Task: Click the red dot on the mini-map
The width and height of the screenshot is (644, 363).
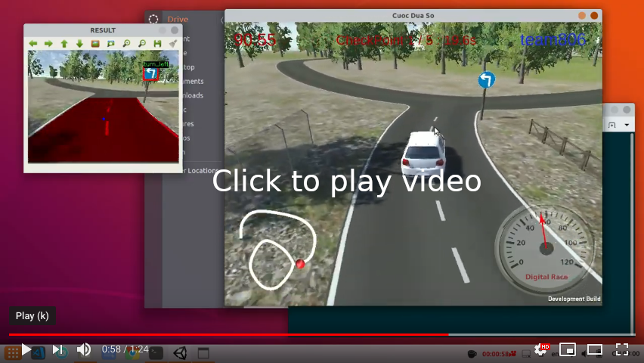Action: click(x=300, y=264)
